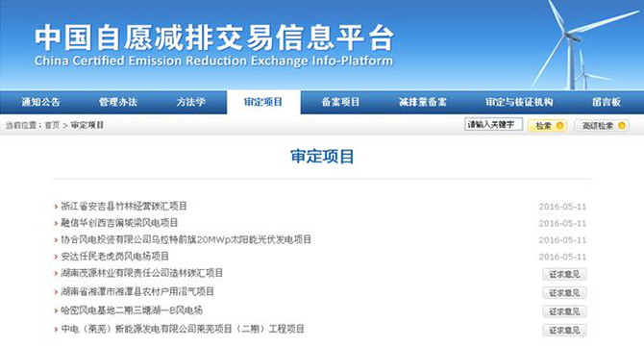The width and height of the screenshot is (644, 347).
Task: Open 湖南省湘潭市湘潭县农村户用沼气项目 link
Action: pos(137,291)
